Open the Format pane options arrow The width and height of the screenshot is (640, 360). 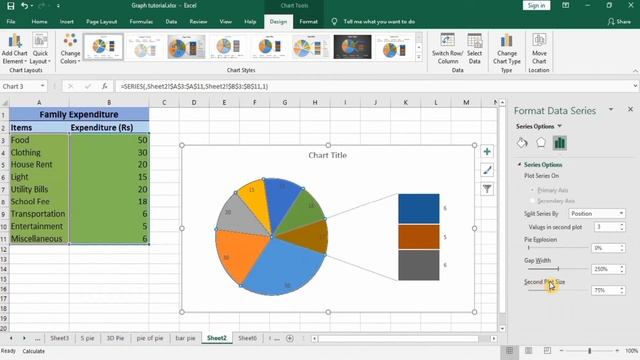pyautogui.click(x=611, y=109)
